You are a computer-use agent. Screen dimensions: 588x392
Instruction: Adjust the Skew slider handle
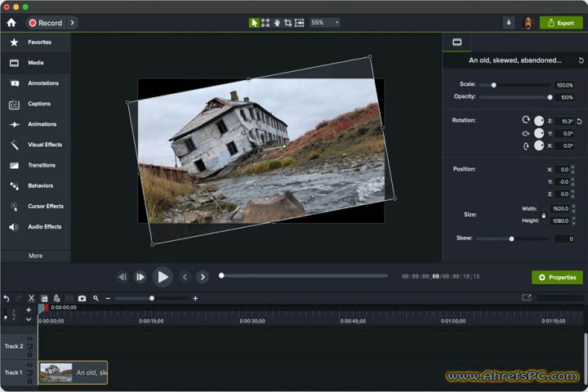(x=511, y=238)
